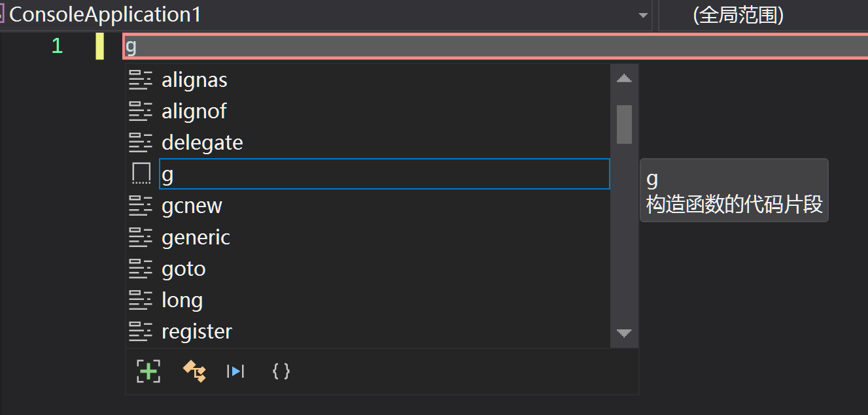Toggle the curly braces namespace filter
Viewport: 868px width, 415px height.
click(x=281, y=371)
